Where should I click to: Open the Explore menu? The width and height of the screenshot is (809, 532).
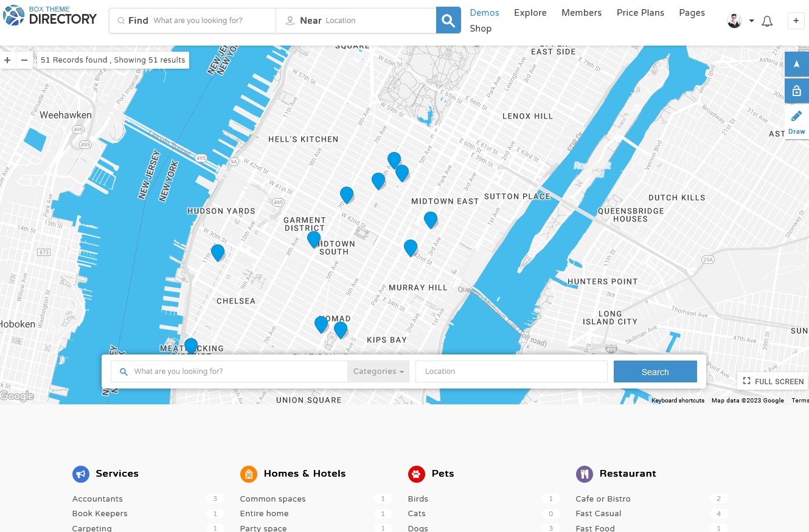click(x=530, y=13)
